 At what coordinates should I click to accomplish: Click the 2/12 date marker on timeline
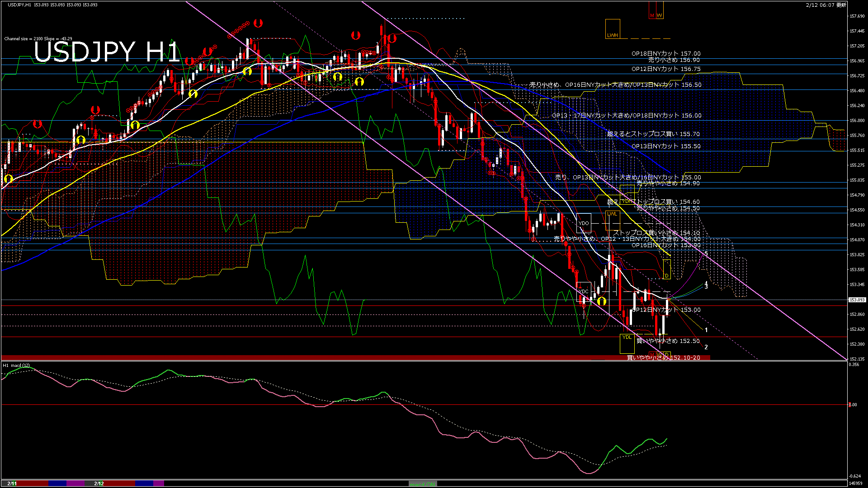pos(99,483)
